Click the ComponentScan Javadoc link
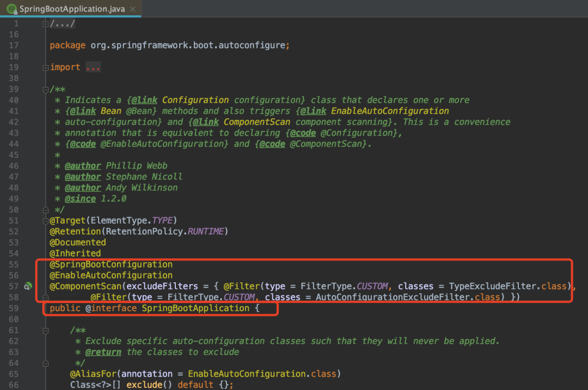 (x=257, y=122)
